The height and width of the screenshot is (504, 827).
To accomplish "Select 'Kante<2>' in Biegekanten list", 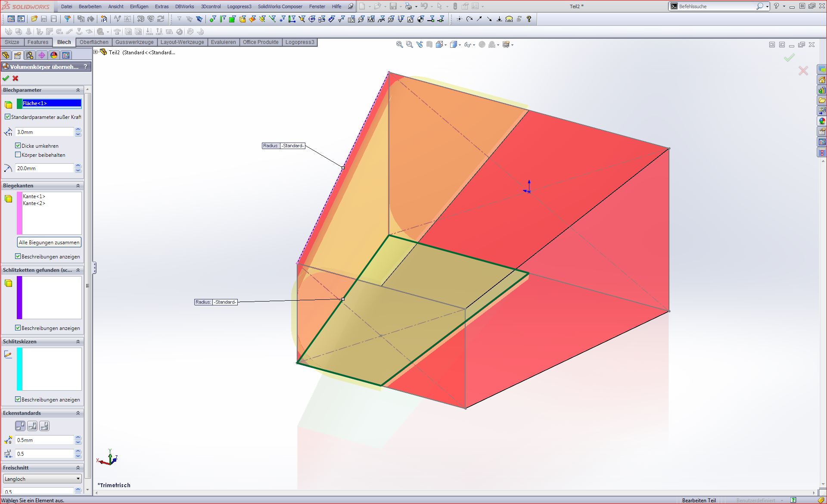I will click(x=34, y=203).
